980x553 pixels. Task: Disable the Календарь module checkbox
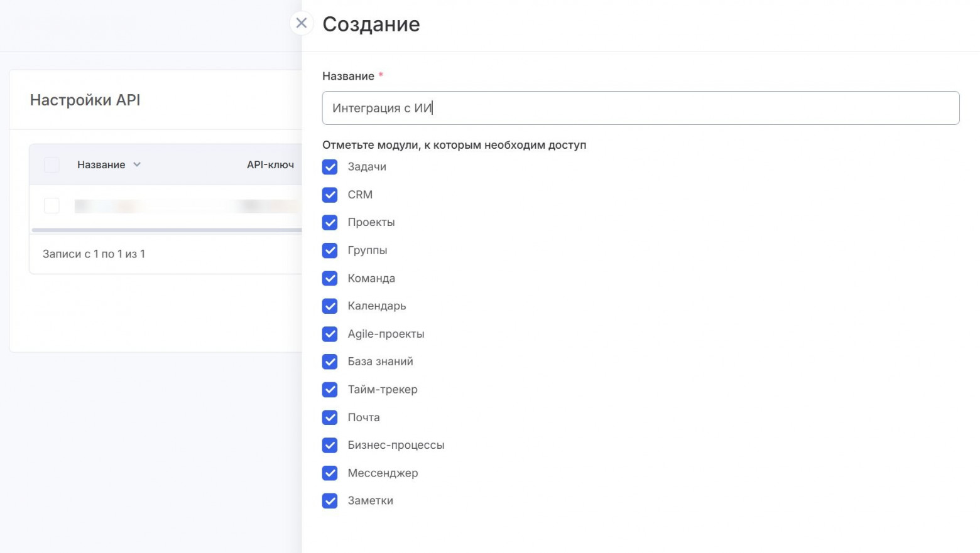coord(330,306)
